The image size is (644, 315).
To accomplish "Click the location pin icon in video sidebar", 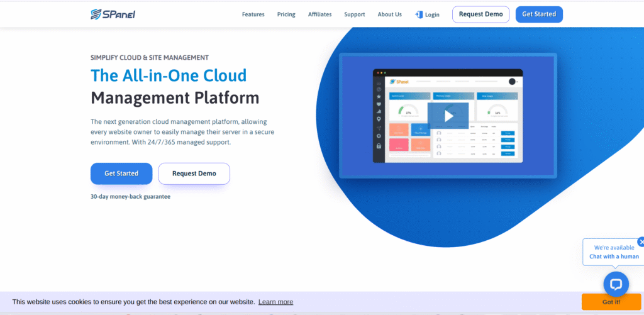I will 379,119.
